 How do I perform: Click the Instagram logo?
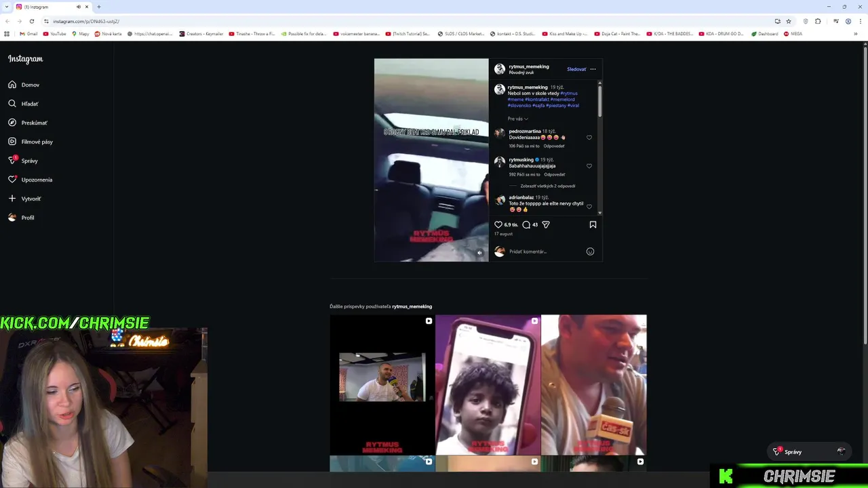(25, 59)
